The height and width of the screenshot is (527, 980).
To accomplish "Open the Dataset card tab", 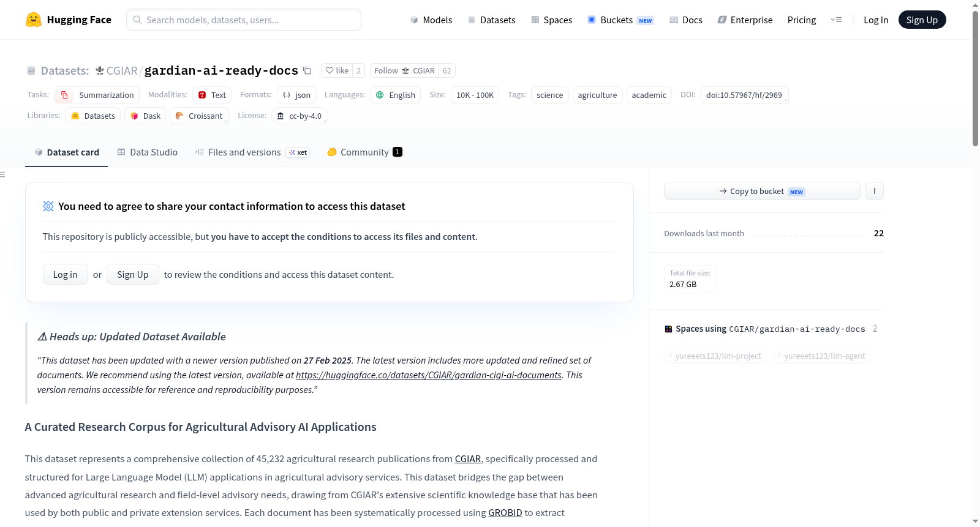I will (x=66, y=152).
